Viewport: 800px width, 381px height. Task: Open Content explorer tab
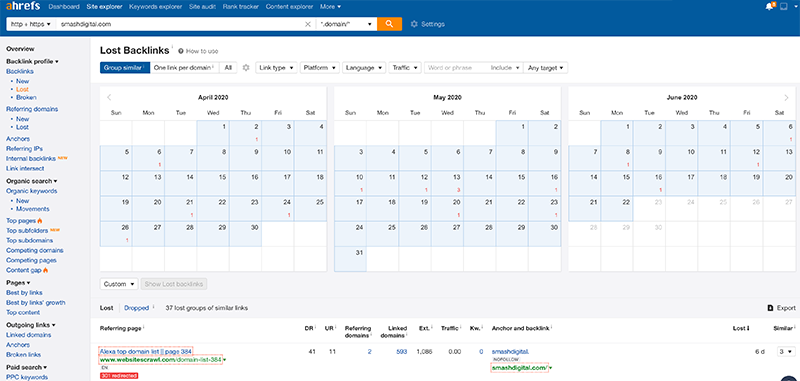(289, 7)
